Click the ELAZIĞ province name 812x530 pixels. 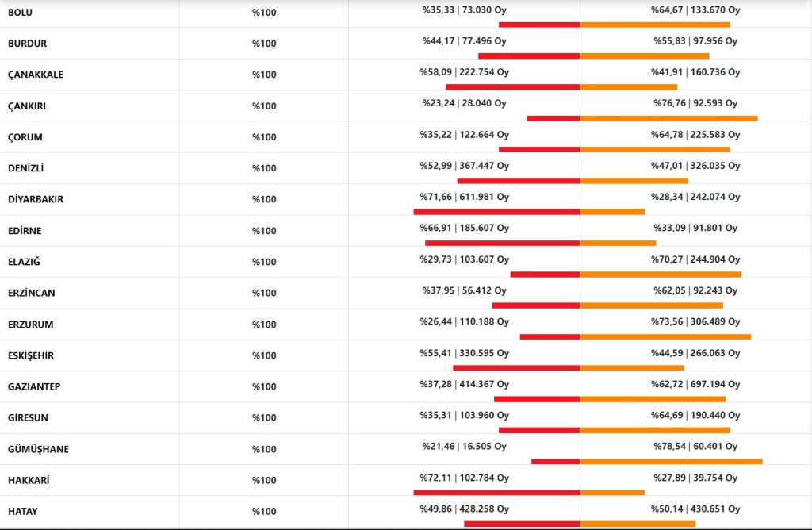pyautogui.click(x=24, y=262)
